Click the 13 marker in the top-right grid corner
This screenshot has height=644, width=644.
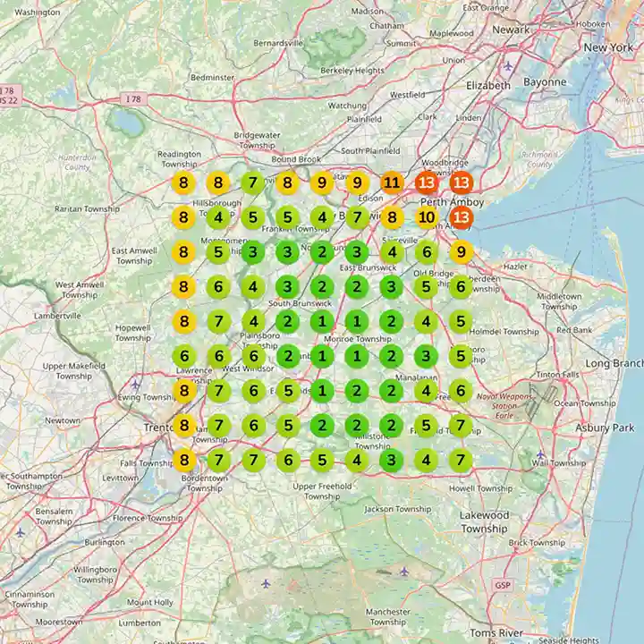[x=462, y=183]
